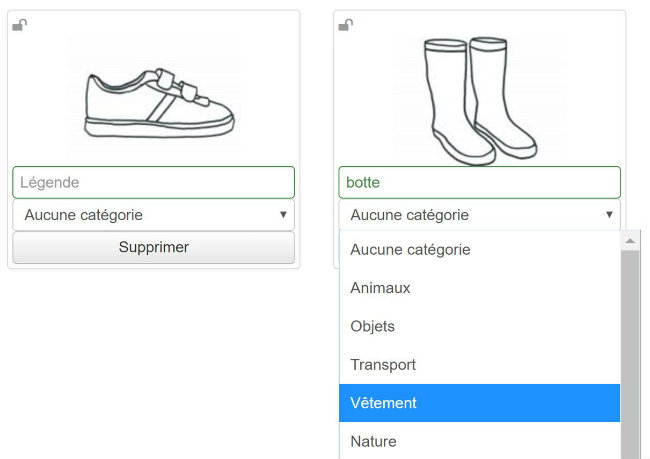The width and height of the screenshot is (650, 459).
Task: Choose the Transport category option
Action: [x=383, y=365]
